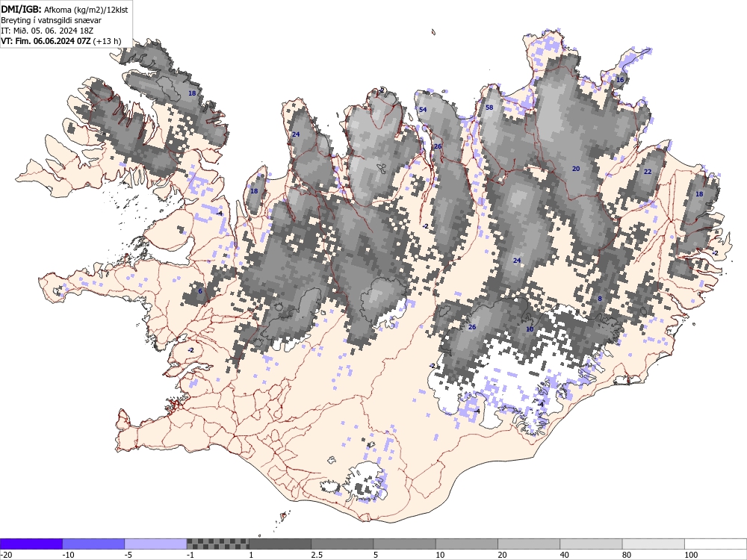
Task: Click the checkered -1 to 1 legend swatch
Action: [x=218, y=544]
